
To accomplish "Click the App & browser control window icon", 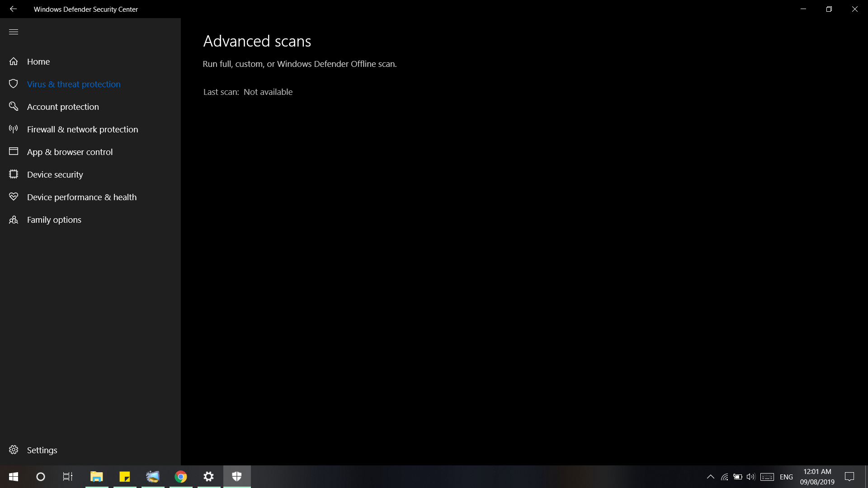I will click(x=14, y=151).
